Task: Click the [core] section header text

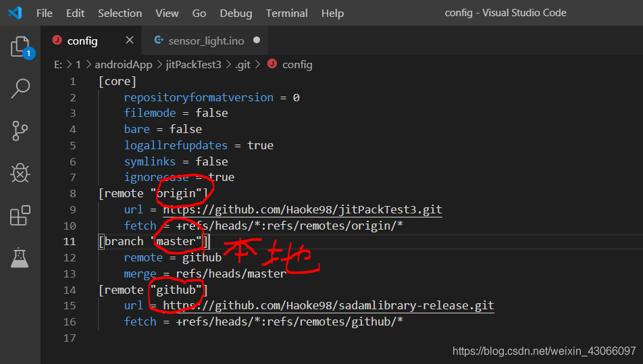Action: tap(118, 81)
